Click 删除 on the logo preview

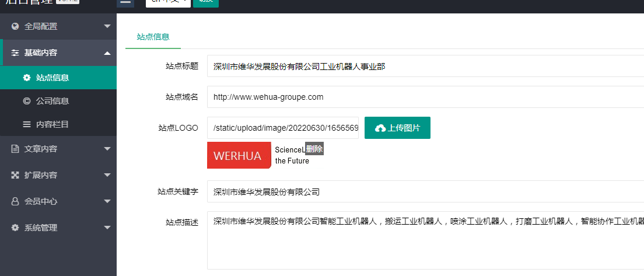tap(314, 149)
